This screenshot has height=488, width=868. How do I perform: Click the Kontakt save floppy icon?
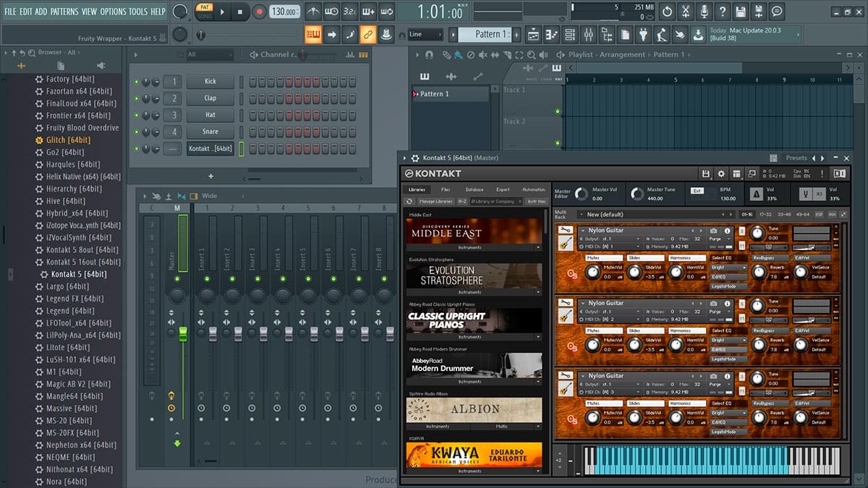(706, 174)
